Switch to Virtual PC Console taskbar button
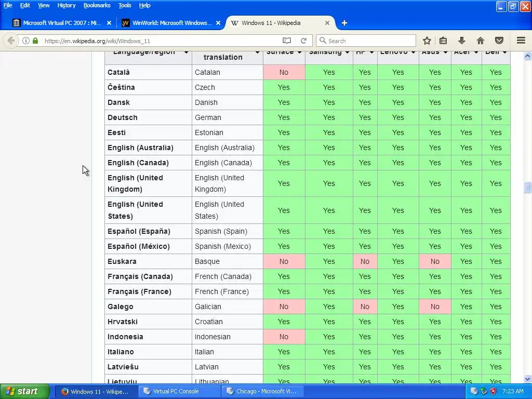This screenshot has height=399, width=532. [x=179, y=391]
